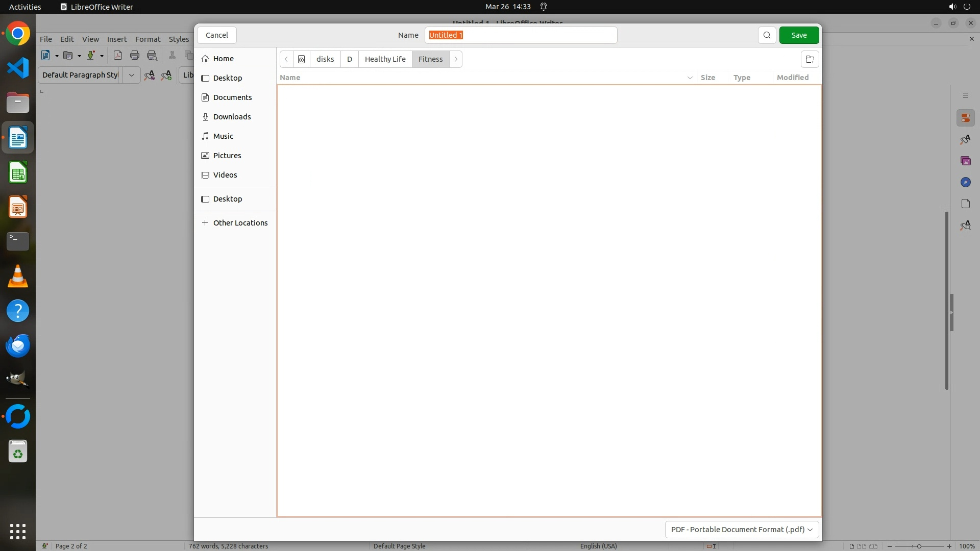980x551 pixels.
Task: Open the Insert menu
Action: click(117, 39)
